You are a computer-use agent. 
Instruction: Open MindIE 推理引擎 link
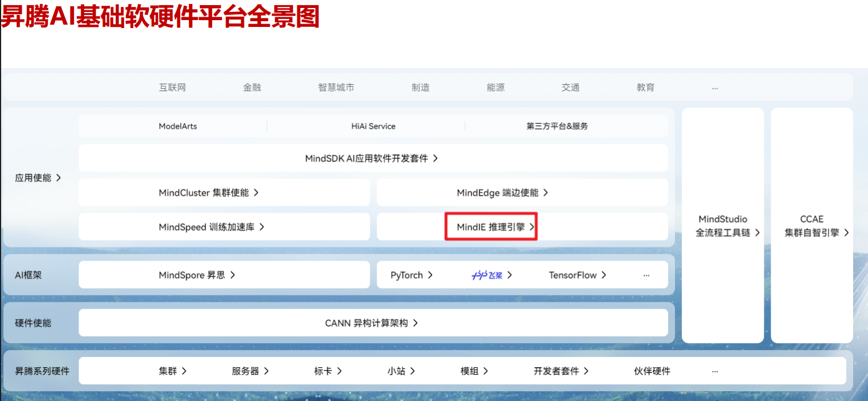point(496,227)
